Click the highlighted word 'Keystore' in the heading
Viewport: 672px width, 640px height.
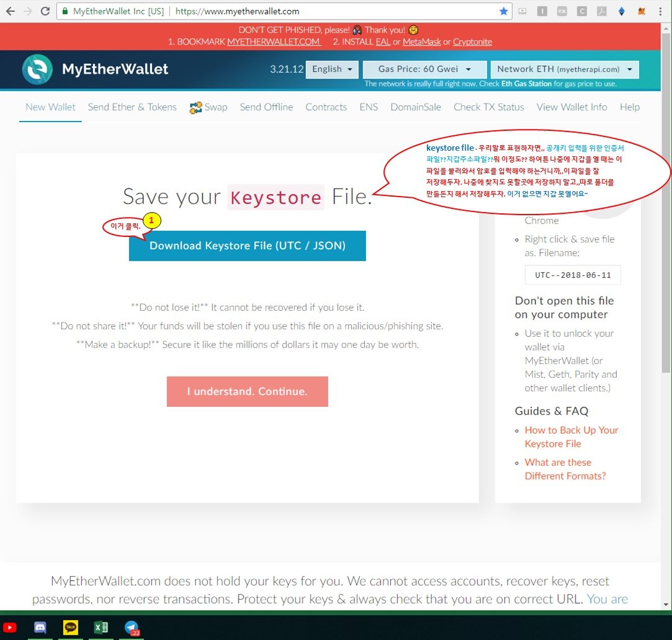276,197
